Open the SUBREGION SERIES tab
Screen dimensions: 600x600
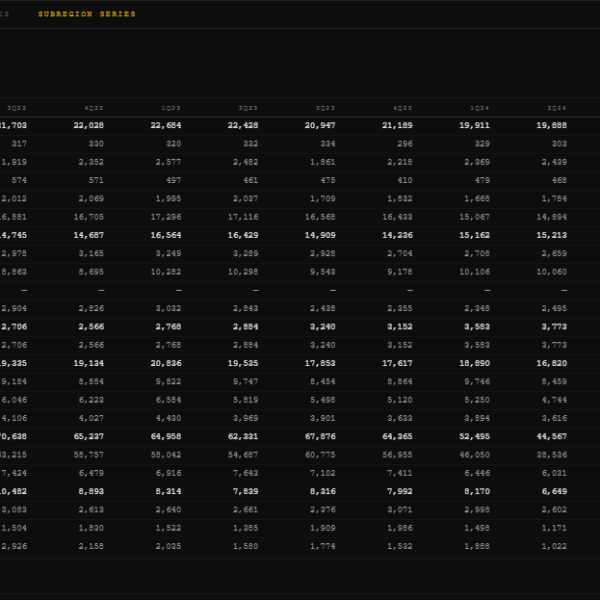(87, 14)
